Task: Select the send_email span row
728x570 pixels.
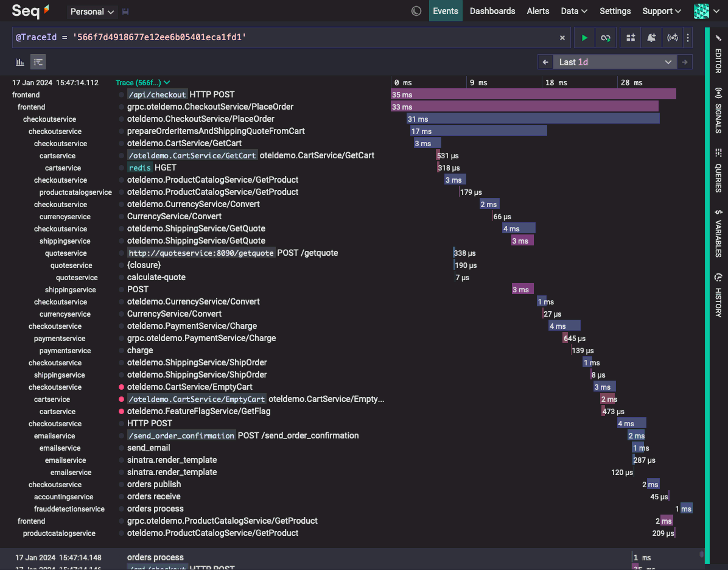Action: pyautogui.click(x=149, y=448)
